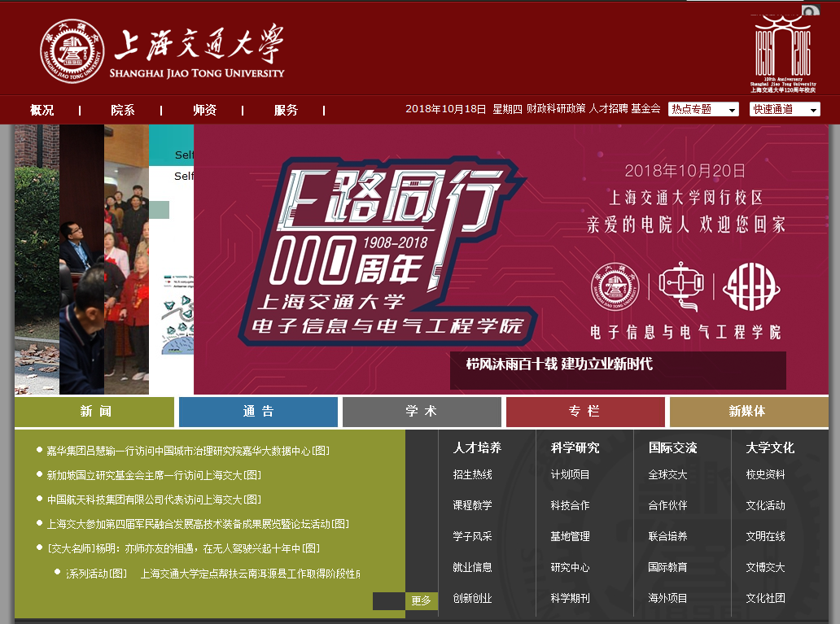
Task: Click the 星期四 weekday text
Action: point(507,109)
